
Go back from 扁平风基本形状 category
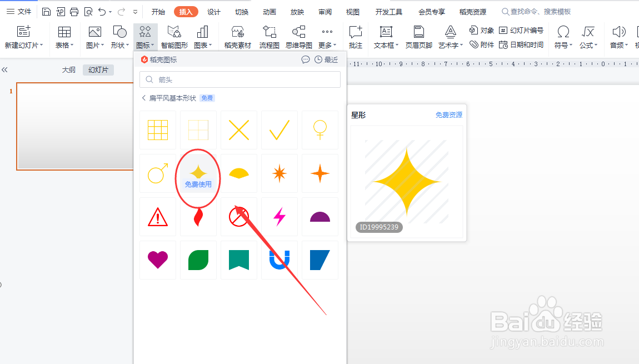pos(143,98)
